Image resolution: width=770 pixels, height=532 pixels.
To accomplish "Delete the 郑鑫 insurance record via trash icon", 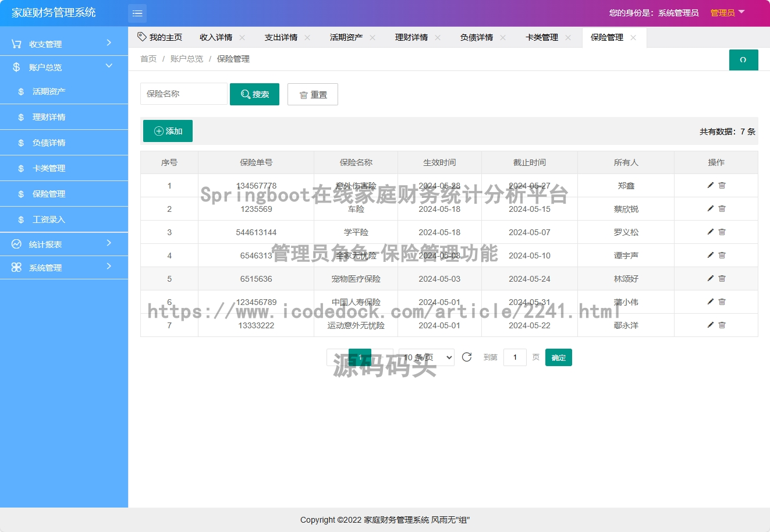I will tap(722, 185).
